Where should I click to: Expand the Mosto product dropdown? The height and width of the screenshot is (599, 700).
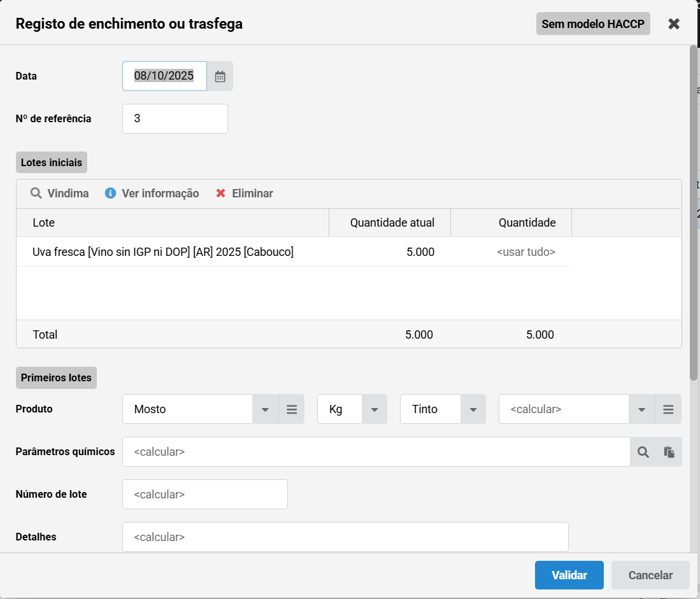click(x=265, y=409)
